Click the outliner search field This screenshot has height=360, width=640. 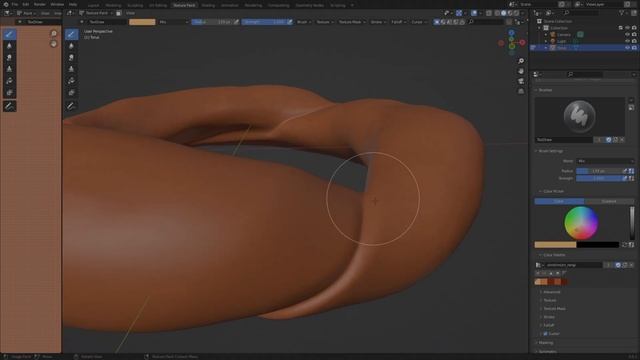point(580,13)
